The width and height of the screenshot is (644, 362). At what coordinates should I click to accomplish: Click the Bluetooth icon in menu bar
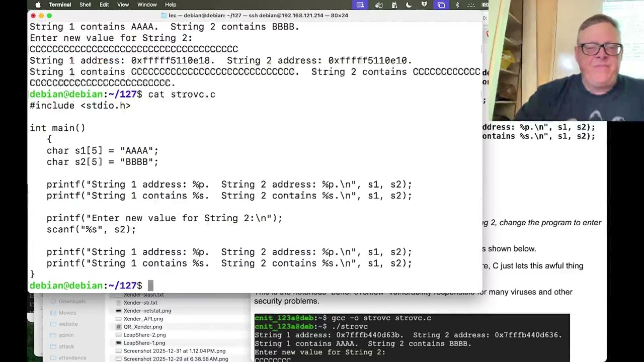coord(457,5)
